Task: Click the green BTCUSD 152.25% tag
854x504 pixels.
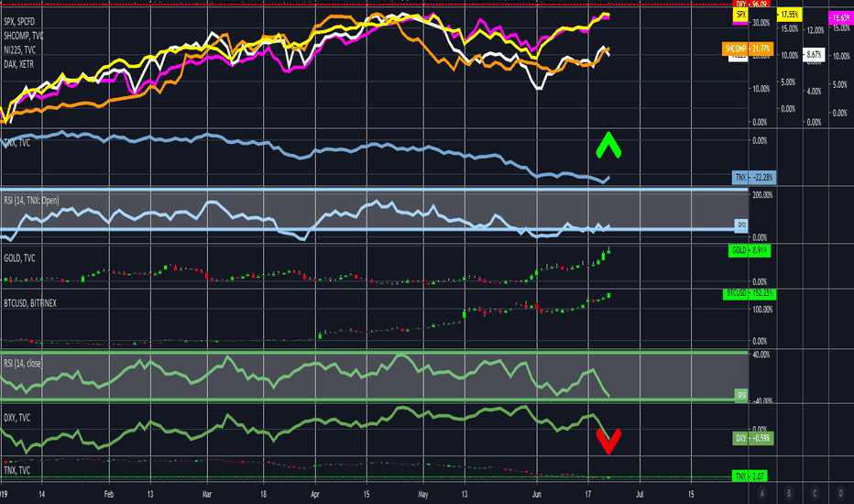Action: pos(750,293)
